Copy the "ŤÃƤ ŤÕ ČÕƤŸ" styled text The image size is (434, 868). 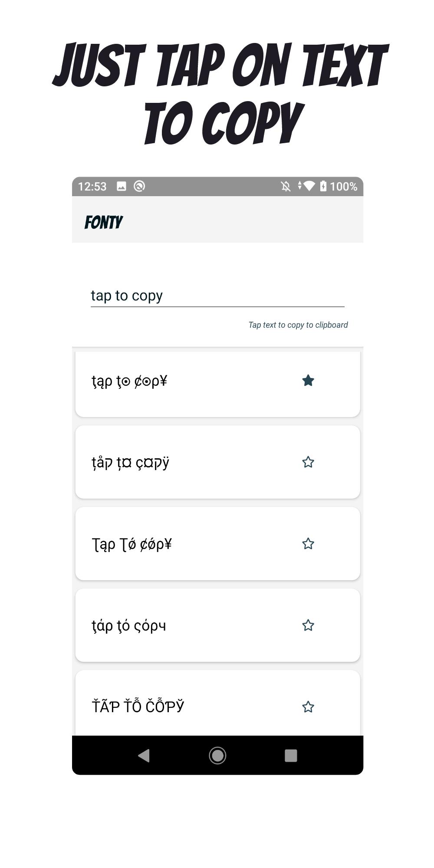[x=138, y=707]
